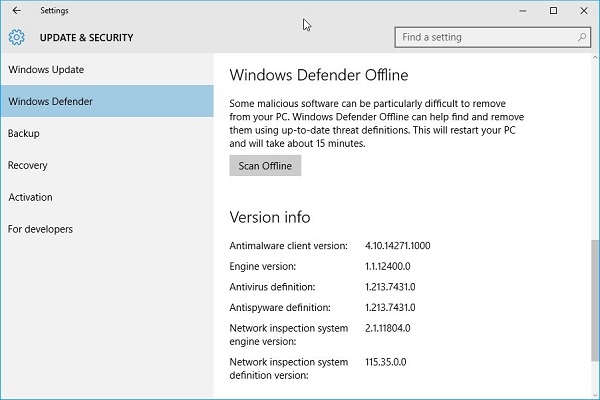Click the vertical scrollbar thumb
600x400 pixels.
click(595, 300)
